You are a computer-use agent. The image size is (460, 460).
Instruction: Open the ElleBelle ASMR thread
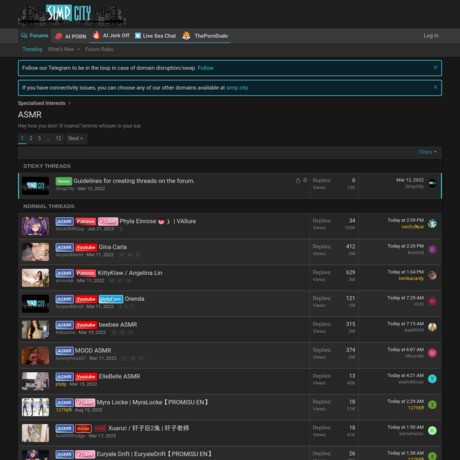tap(119, 376)
